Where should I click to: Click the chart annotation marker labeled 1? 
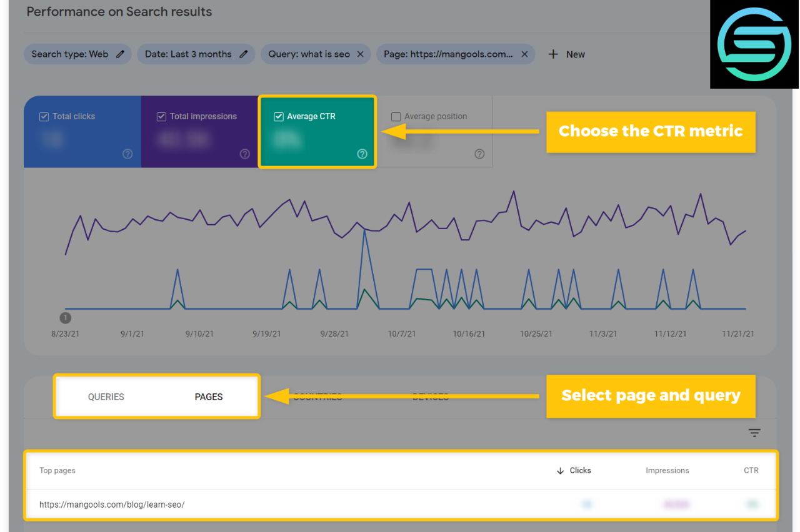(x=65, y=318)
